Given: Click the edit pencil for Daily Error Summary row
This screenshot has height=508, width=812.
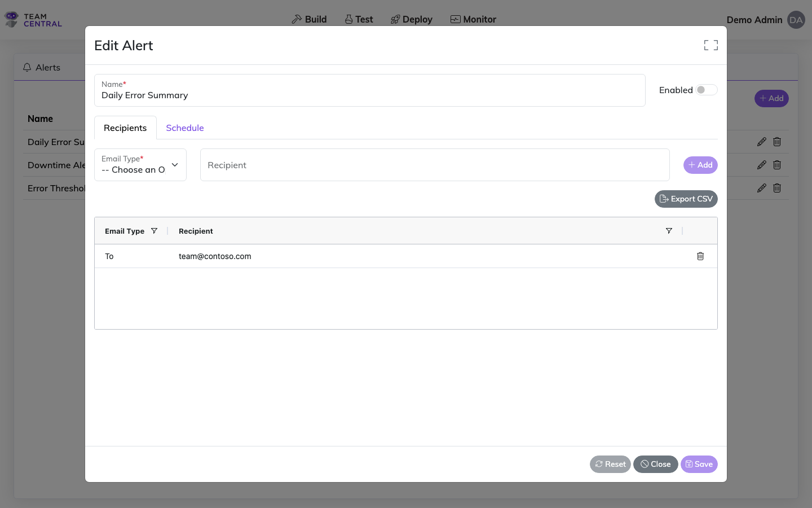Looking at the screenshot, I should [761, 142].
